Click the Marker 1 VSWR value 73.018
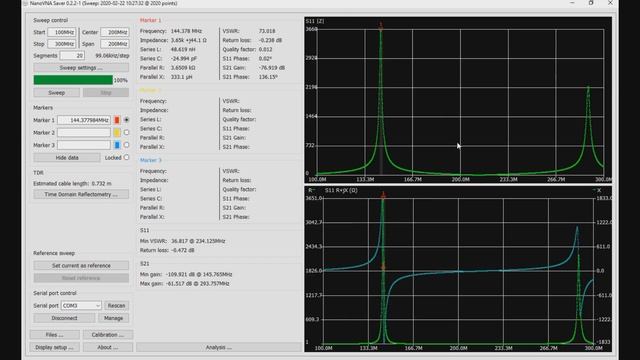 pos(267,31)
